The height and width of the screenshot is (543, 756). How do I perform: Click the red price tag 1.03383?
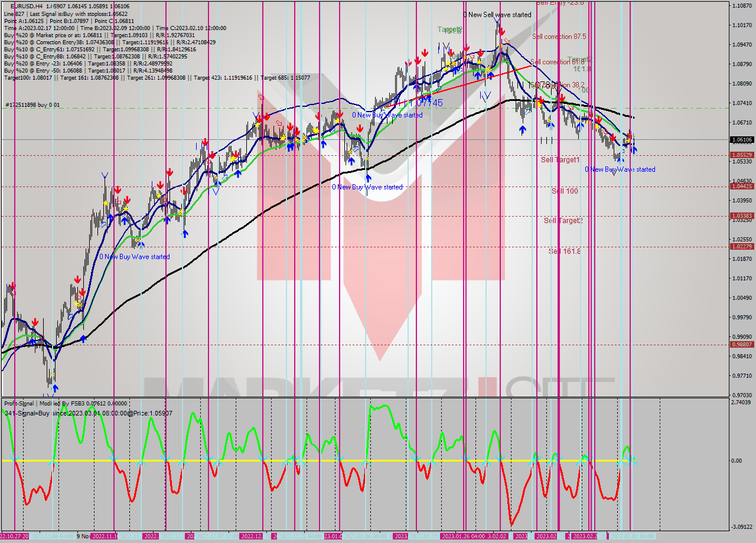click(741, 216)
